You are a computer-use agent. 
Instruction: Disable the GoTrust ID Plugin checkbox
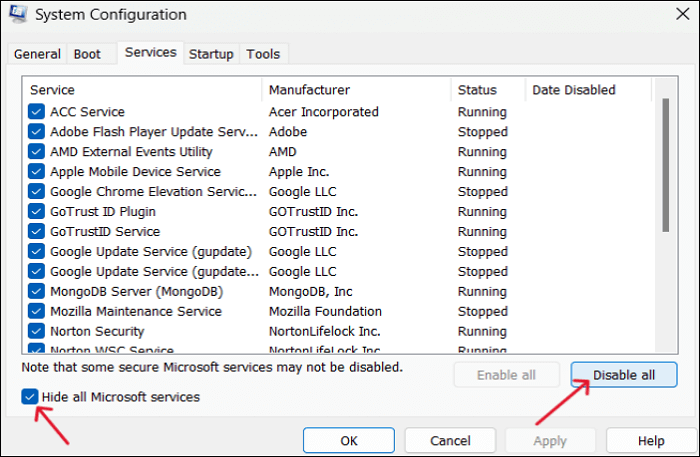[37, 212]
